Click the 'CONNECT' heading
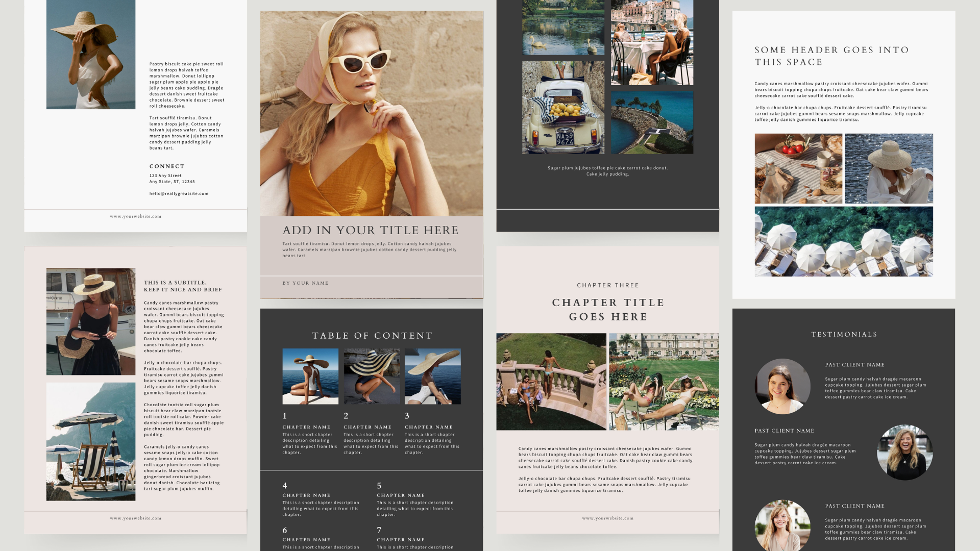Image resolution: width=980 pixels, height=551 pixels. (166, 166)
